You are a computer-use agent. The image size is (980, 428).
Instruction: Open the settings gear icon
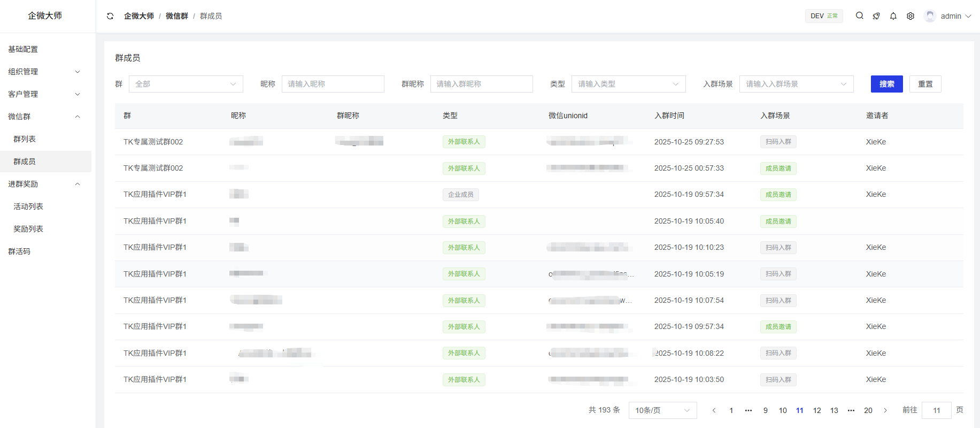(910, 16)
